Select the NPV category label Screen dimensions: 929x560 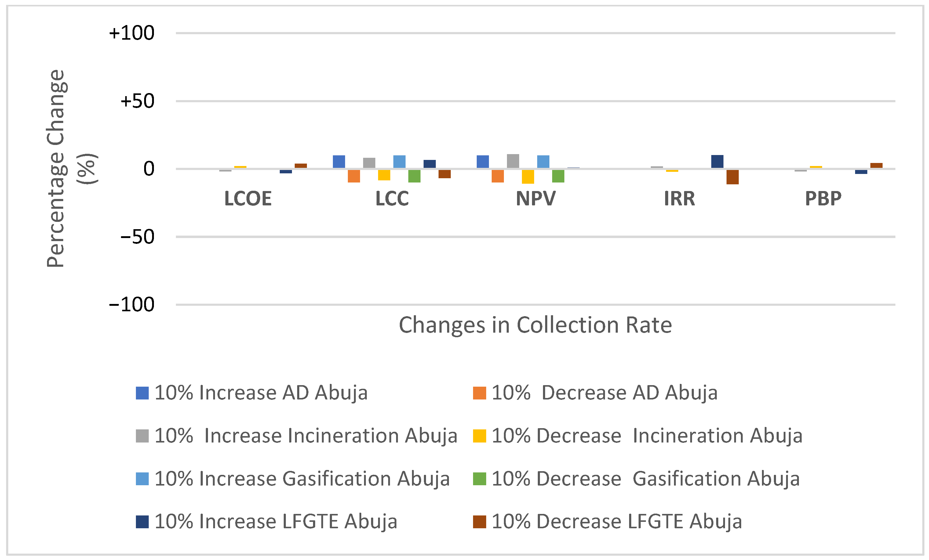(535, 199)
